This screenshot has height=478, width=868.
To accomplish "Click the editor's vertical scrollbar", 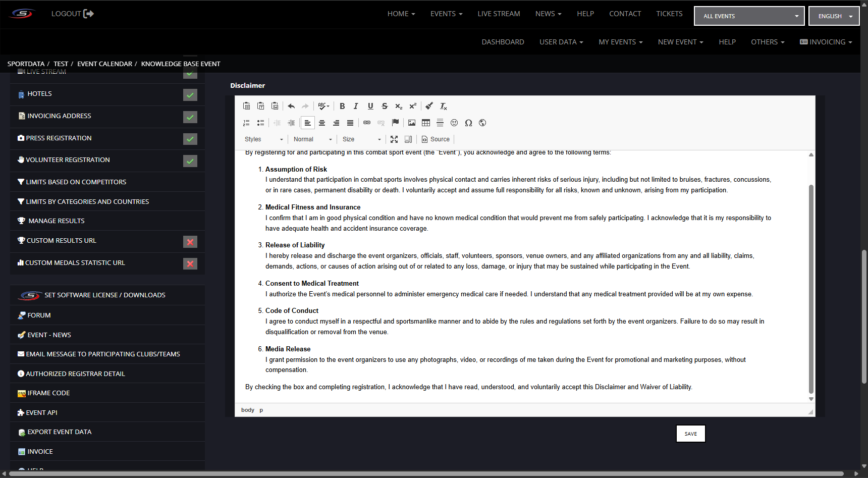I will tap(811, 289).
